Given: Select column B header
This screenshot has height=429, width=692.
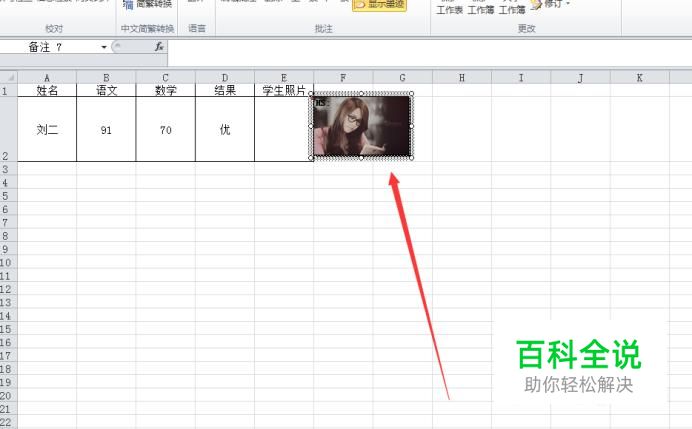Looking at the screenshot, I should (x=106, y=78).
